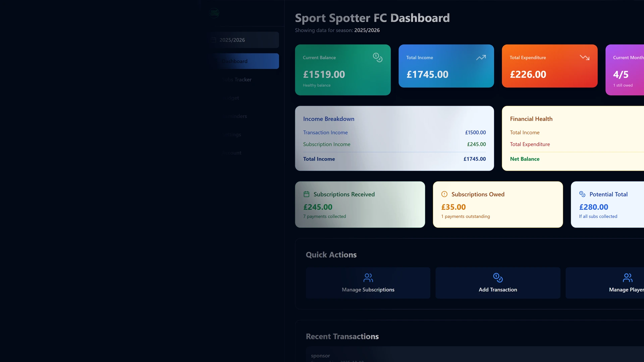
Task: Open the Manage Players quick action
Action: (x=627, y=283)
